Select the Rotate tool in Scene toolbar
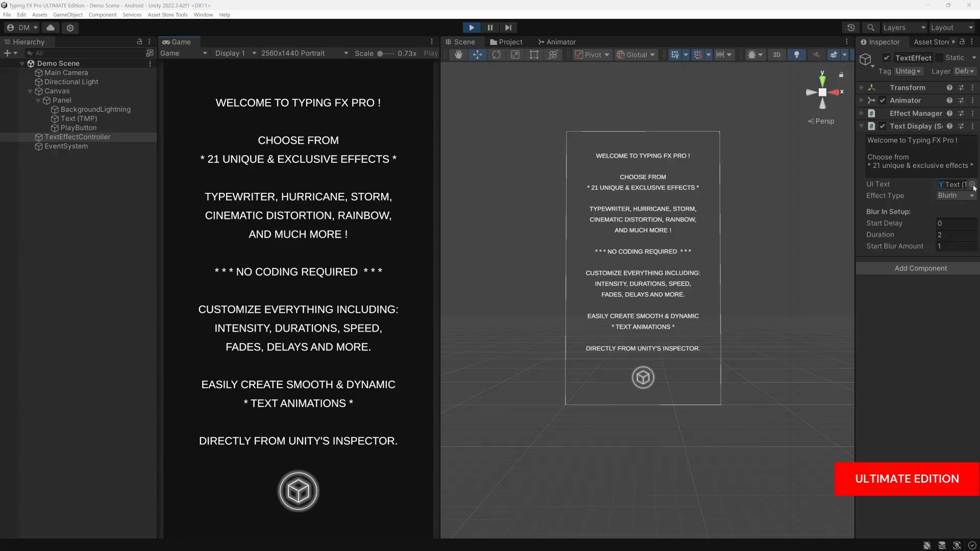The width and height of the screenshot is (980, 551). tap(496, 55)
